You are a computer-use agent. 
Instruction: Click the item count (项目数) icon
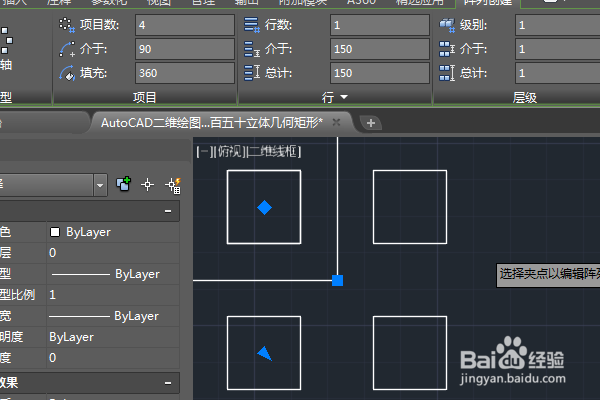click(x=67, y=25)
